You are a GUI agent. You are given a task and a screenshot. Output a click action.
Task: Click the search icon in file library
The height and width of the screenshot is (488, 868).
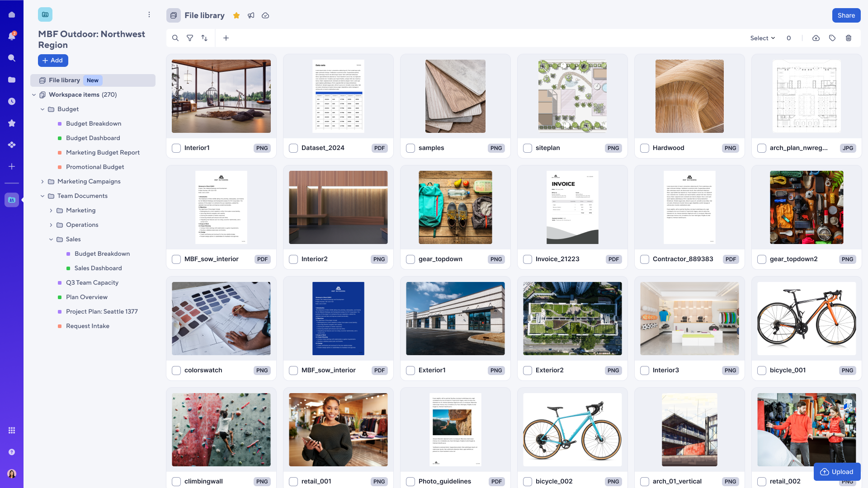tap(175, 38)
